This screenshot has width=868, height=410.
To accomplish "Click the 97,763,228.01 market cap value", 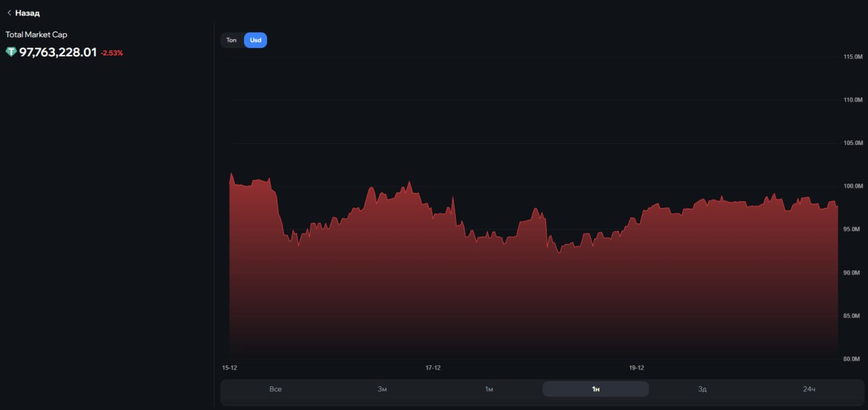I will (58, 52).
